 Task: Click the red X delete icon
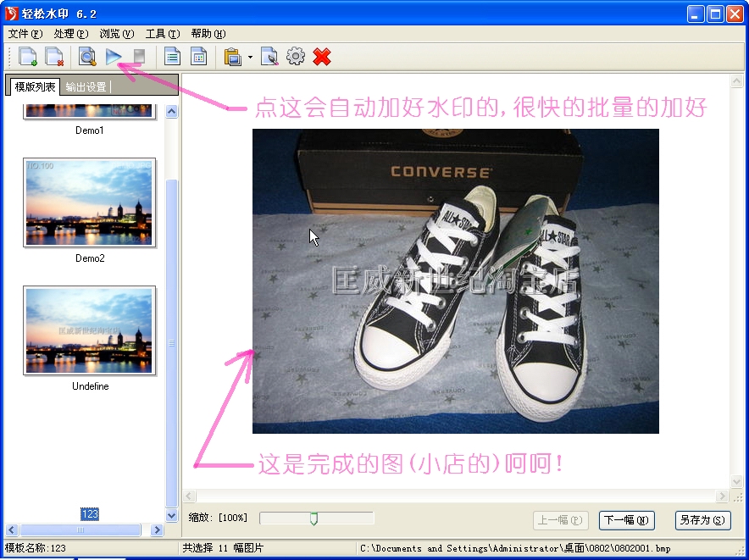322,57
